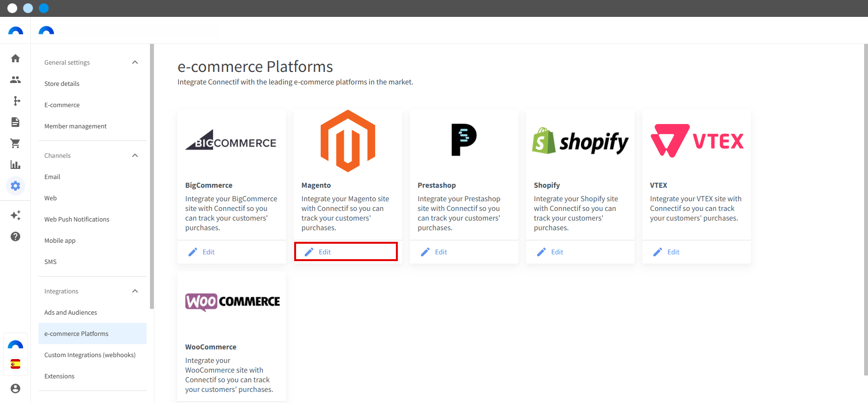The image size is (868, 403).
Task: Click the Connectif logo above the flag
Action: point(15,345)
